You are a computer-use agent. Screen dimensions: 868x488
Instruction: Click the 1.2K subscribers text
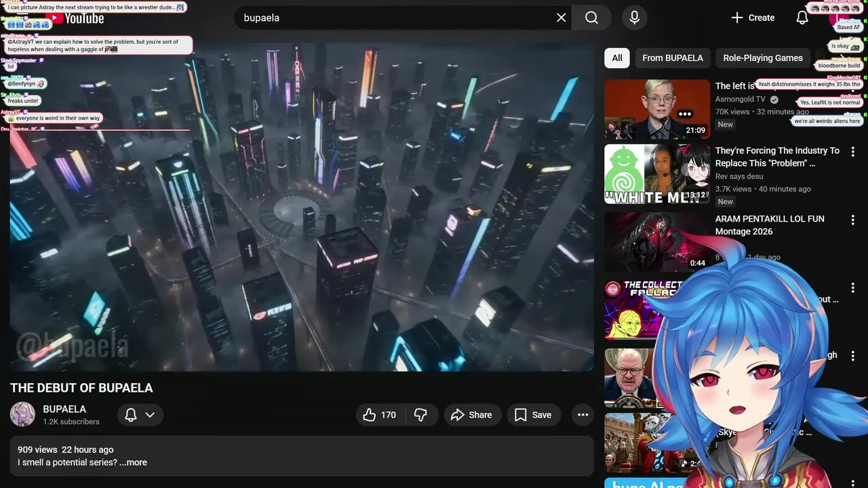pyautogui.click(x=71, y=422)
